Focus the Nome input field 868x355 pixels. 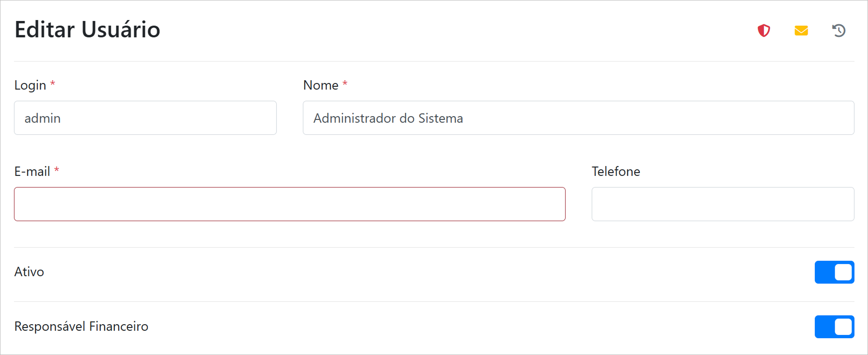point(578,118)
